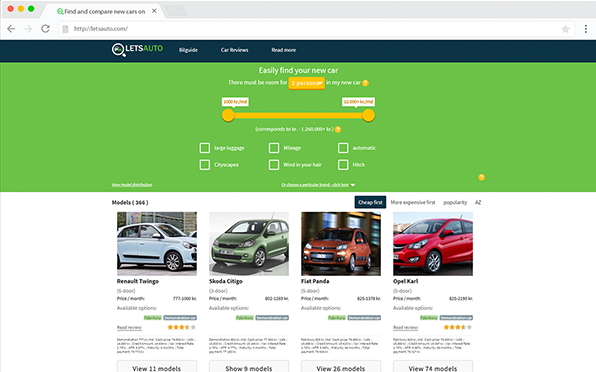
Task: Enable the Wind in your hair checkbox
Action: [274, 165]
